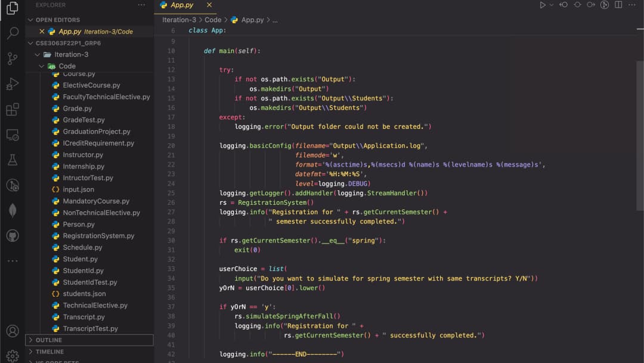Open the GitHub extension view
The height and width of the screenshot is (363, 644).
[x=13, y=235]
